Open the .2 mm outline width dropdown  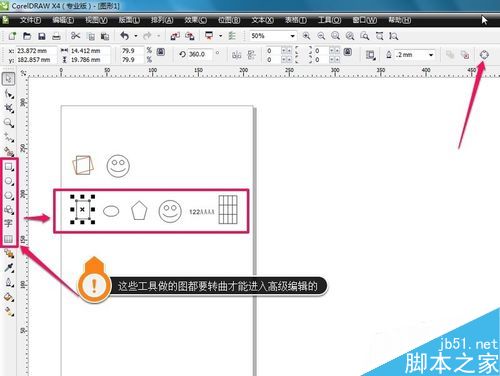pyautogui.click(x=431, y=55)
